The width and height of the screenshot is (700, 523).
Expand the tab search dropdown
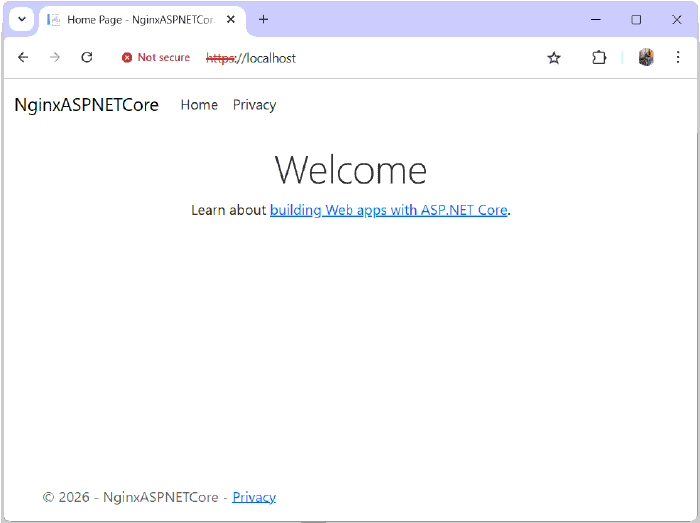tap(21, 20)
